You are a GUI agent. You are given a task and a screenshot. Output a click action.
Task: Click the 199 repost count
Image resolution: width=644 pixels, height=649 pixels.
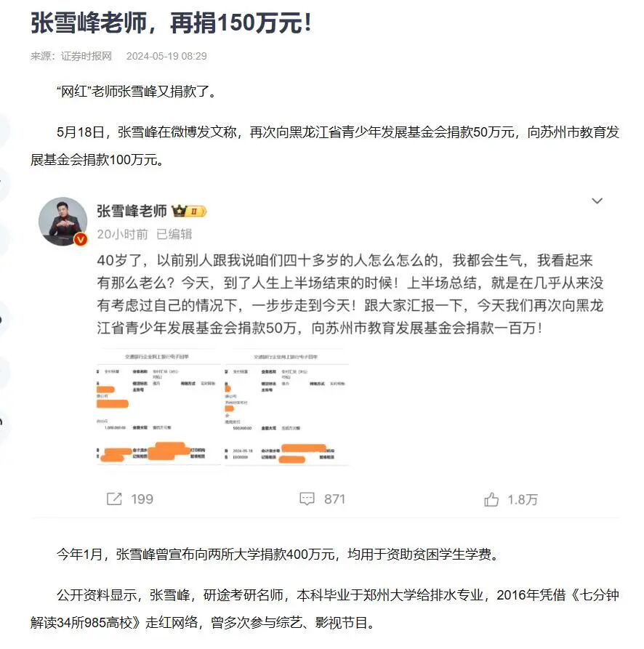(142, 499)
